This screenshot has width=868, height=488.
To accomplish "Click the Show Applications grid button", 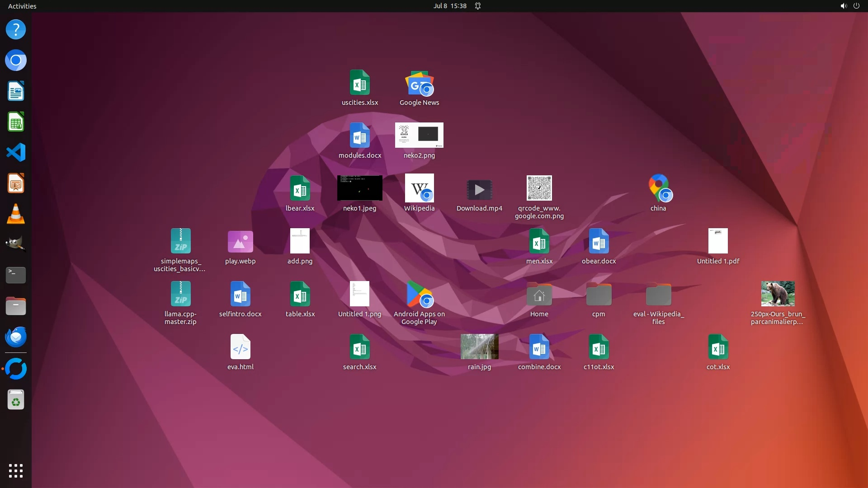I will coord(16,471).
